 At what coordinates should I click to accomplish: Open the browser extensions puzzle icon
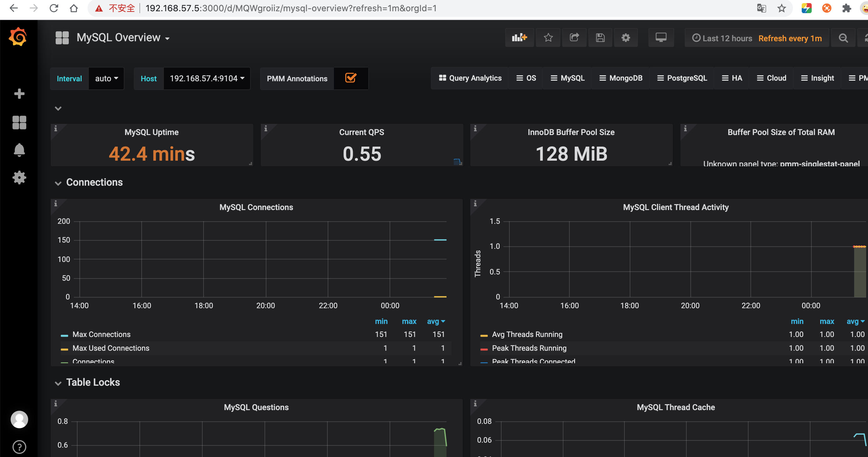pos(846,8)
